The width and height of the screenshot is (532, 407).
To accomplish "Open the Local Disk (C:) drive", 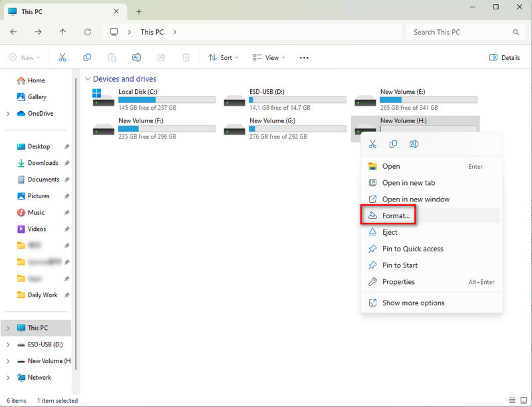I will click(154, 99).
